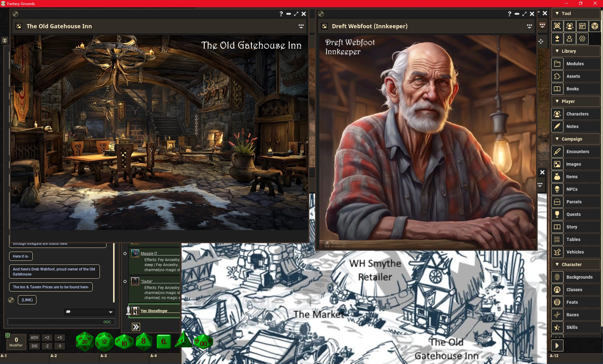Toggle the -5 modifier button
This screenshot has height=364, width=603.
(x=60, y=346)
